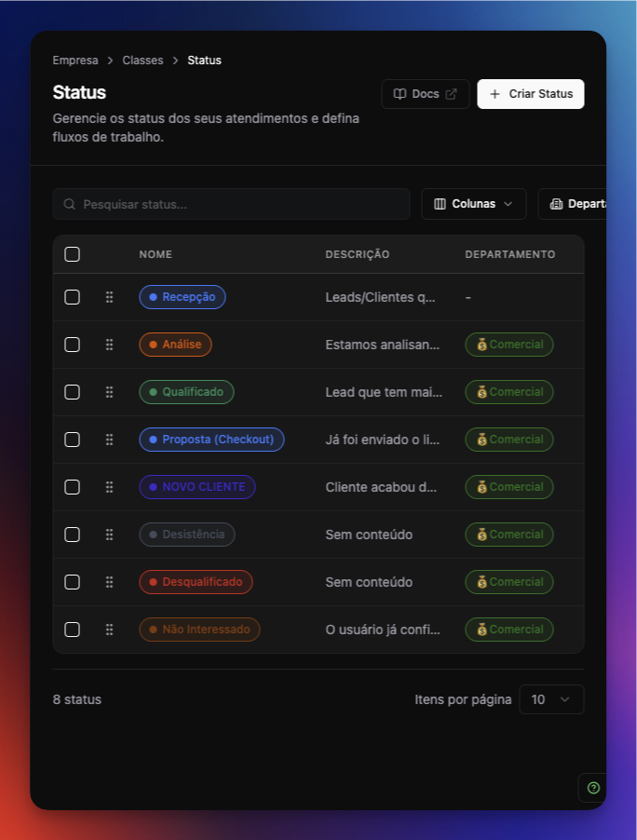Click description 'Cliente acabou d...'

(381, 487)
